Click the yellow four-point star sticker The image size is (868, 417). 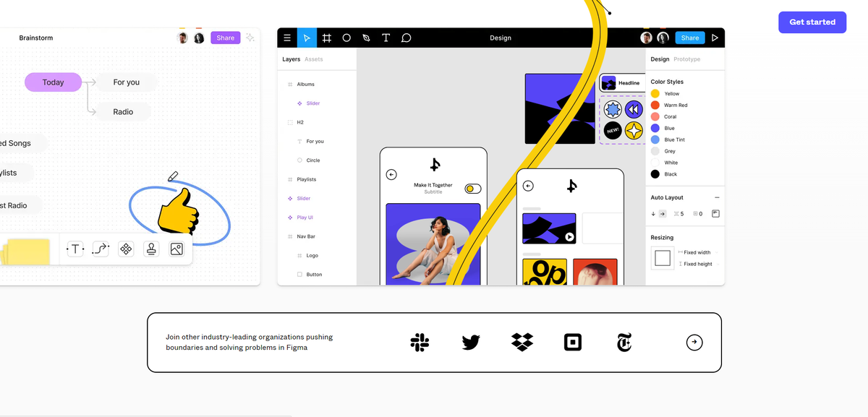click(634, 131)
